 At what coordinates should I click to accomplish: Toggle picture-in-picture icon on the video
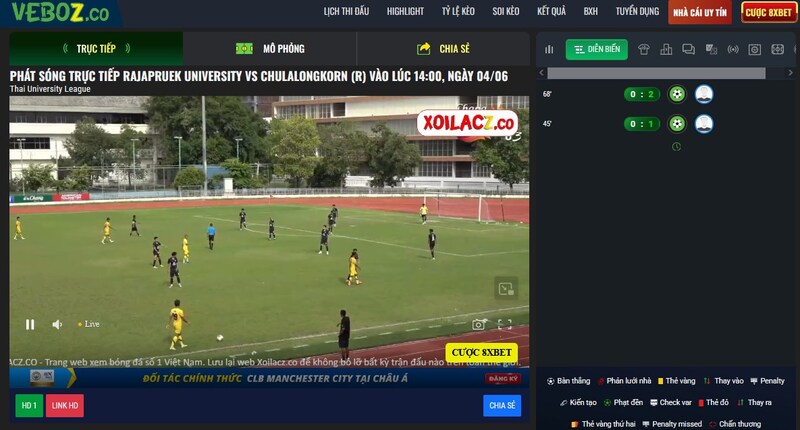pos(506,289)
